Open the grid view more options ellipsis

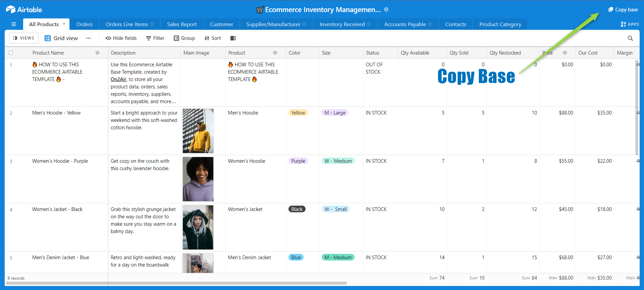[x=88, y=38]
